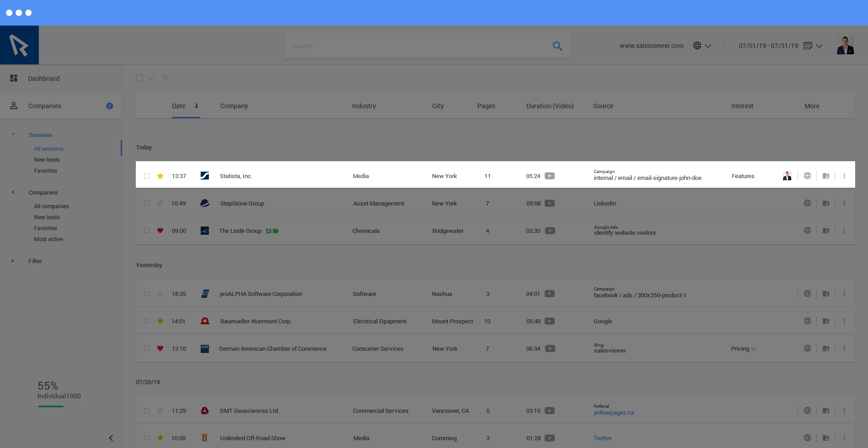Select New leads under Sessions
The height and width of the screenshot is (448, 868).
[x=47, y=160]
